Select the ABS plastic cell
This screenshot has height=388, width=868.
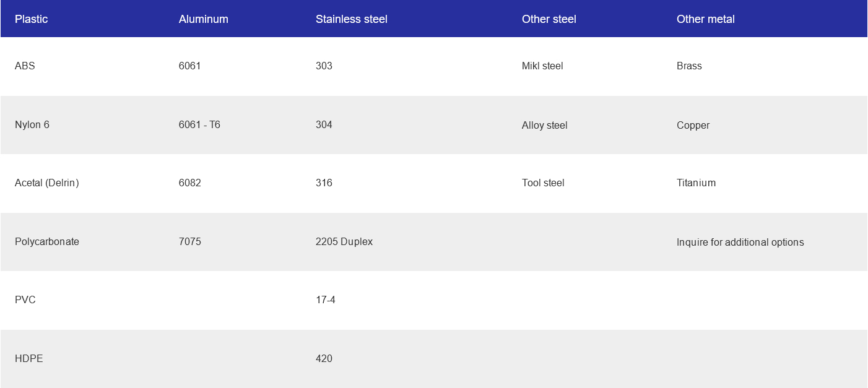(25, 66)
